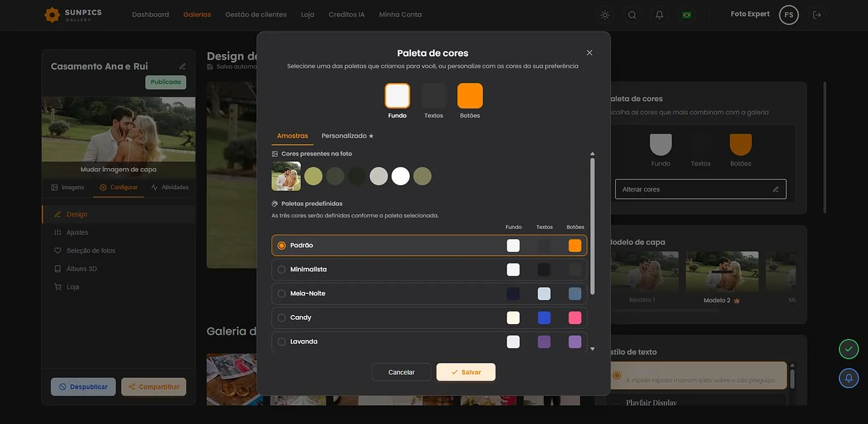868x424 pixels.
Task: Choose the Modelo 2 cover thumbnail
Action: point(722,272)
